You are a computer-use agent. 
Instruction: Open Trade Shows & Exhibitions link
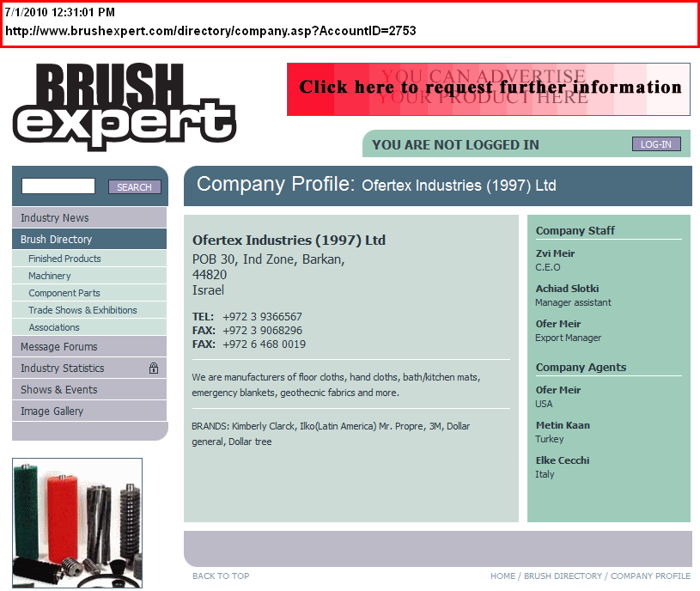click(82, 310)
